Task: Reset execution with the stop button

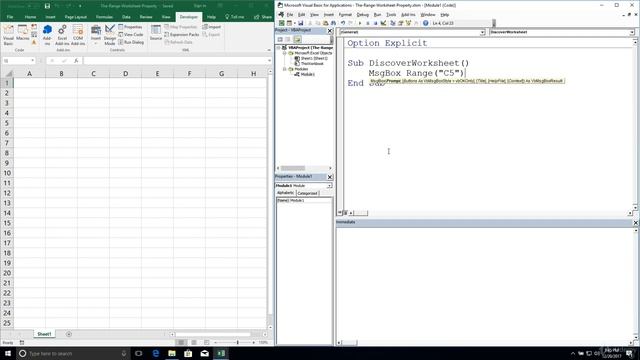Action: [x=376, y=23]
